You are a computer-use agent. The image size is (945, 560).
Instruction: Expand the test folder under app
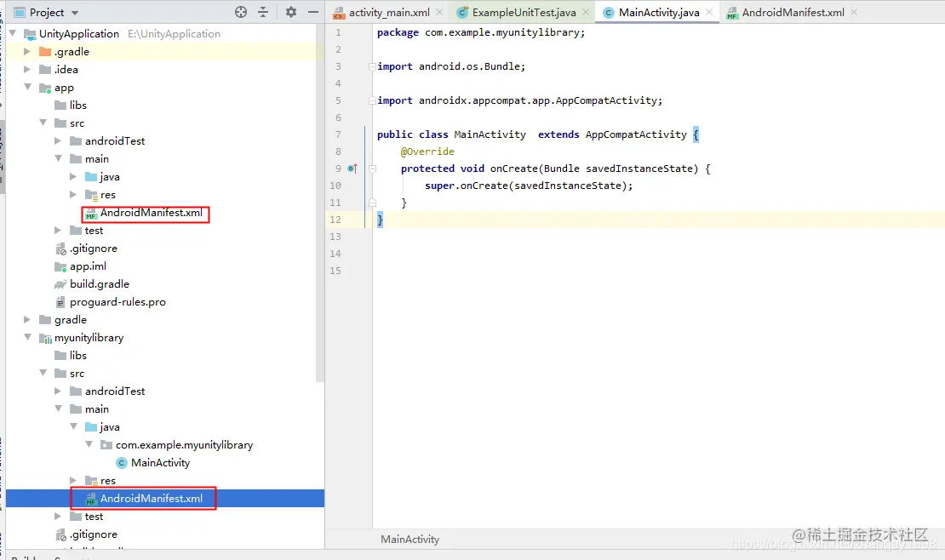(x=58, y=230)
